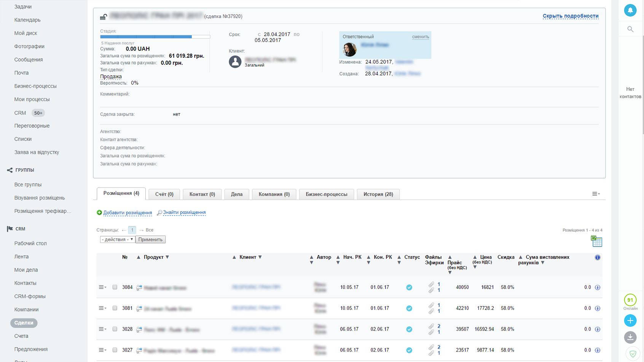Click the status checkmark of row 3027

[x=409, y=350]
